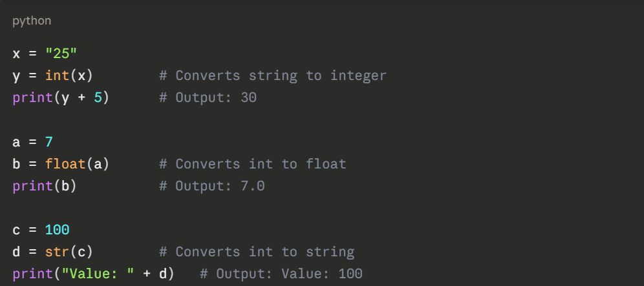Click the comment 'Output: 30'
This screenshot has height=286, width=644.
[208, 97]
